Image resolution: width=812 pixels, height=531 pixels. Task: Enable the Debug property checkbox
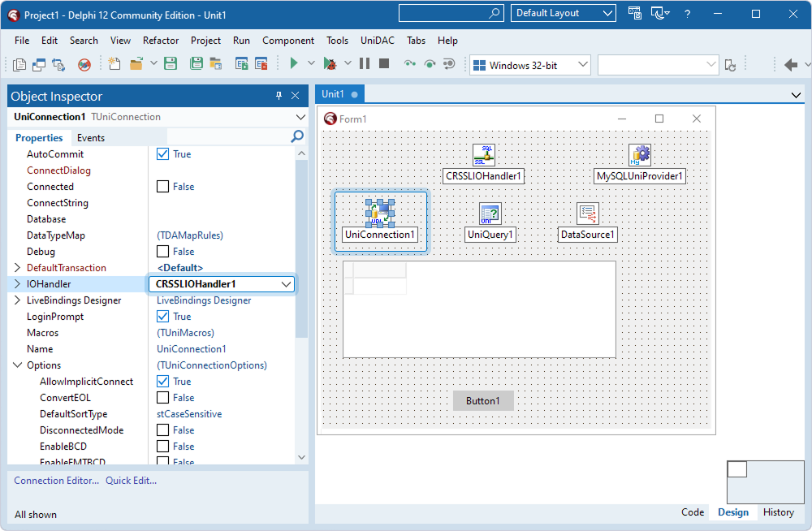point(162,251)
